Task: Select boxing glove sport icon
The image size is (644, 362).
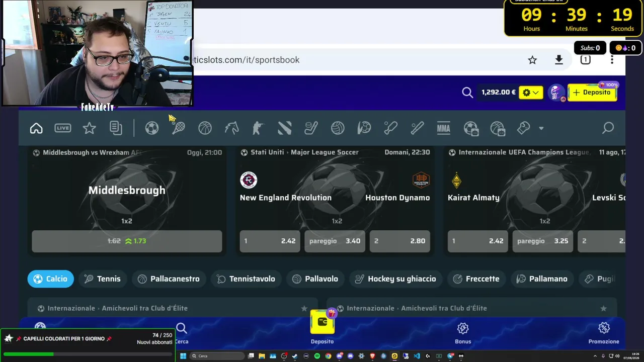Action: click(x=524, y=128)
